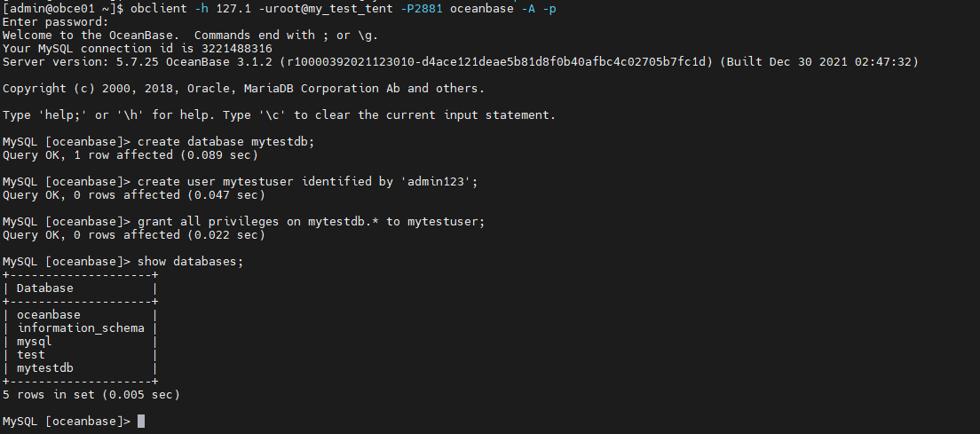This screenshot has height=434, width=980.
Task: Click 'mysql' entry in database list
Action: 35,342
